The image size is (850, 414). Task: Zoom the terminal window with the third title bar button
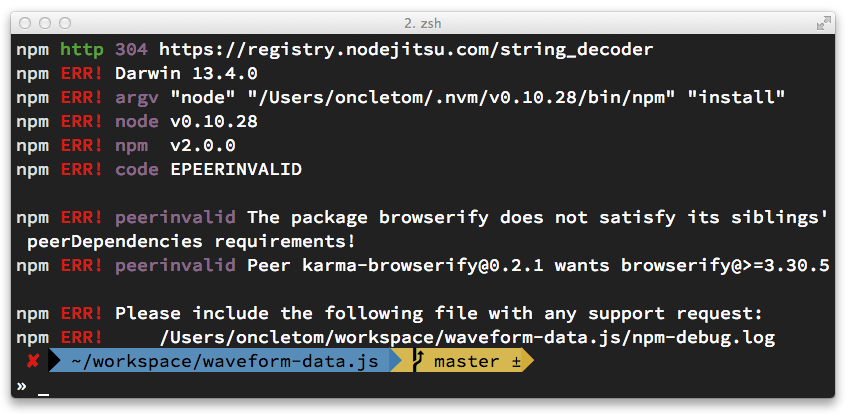click(x=65, y=22)
